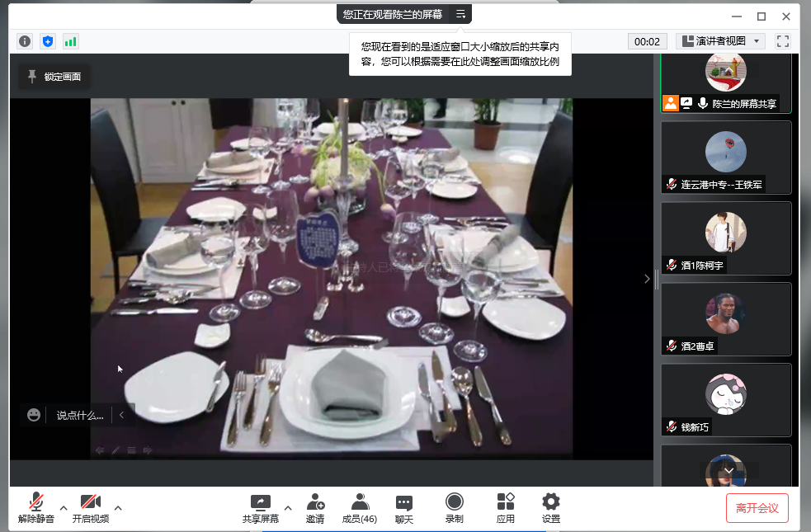This screenshot has height=532, width=811.
Task: Open the 成员(46) participants list
Action: pos(359,508)
